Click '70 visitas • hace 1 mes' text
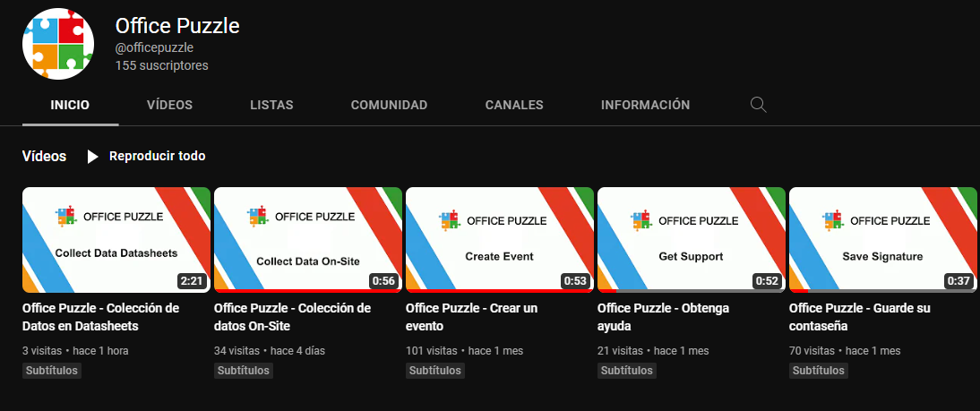The image size is (980, 411). [845, 351]
